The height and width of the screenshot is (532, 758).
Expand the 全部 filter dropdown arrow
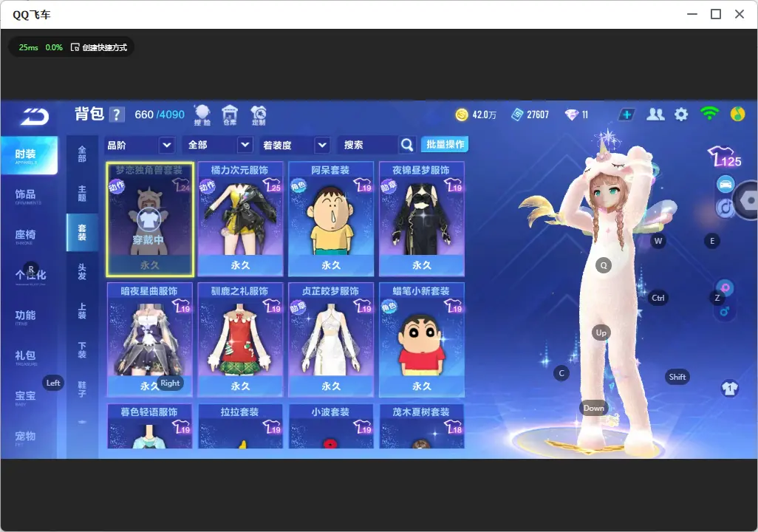pyautogui.click(x=245, y=145)
